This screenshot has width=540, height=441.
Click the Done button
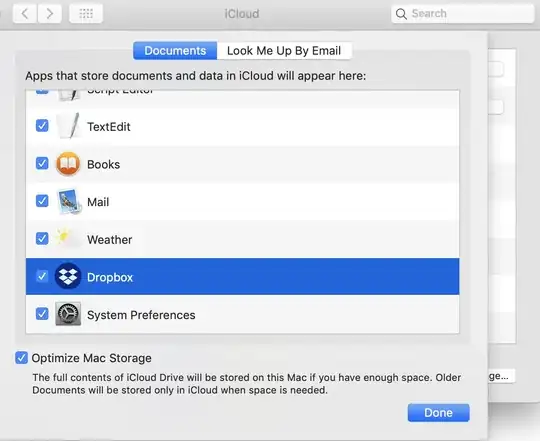(x=438, y=412)
